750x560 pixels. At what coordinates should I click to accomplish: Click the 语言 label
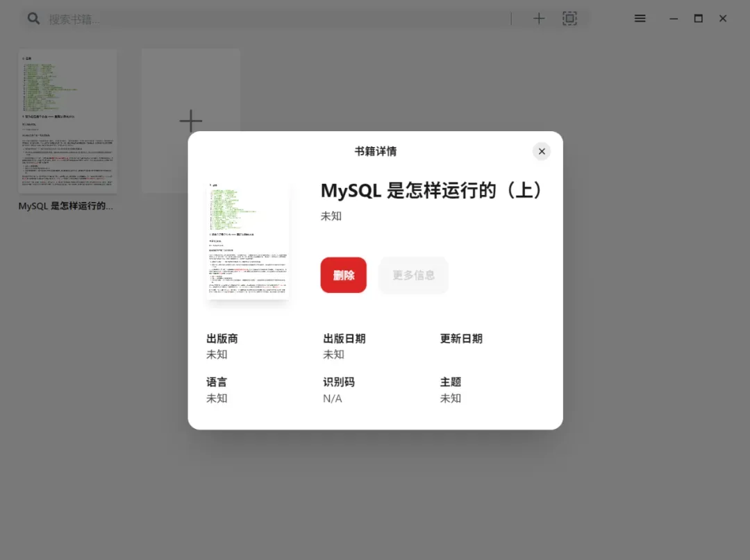click(217, 382)
